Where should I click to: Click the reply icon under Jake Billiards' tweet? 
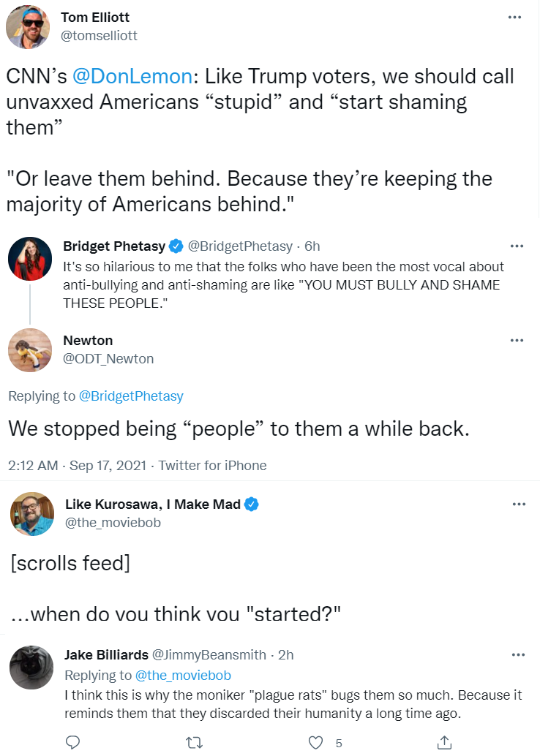[x=72, y=743]
